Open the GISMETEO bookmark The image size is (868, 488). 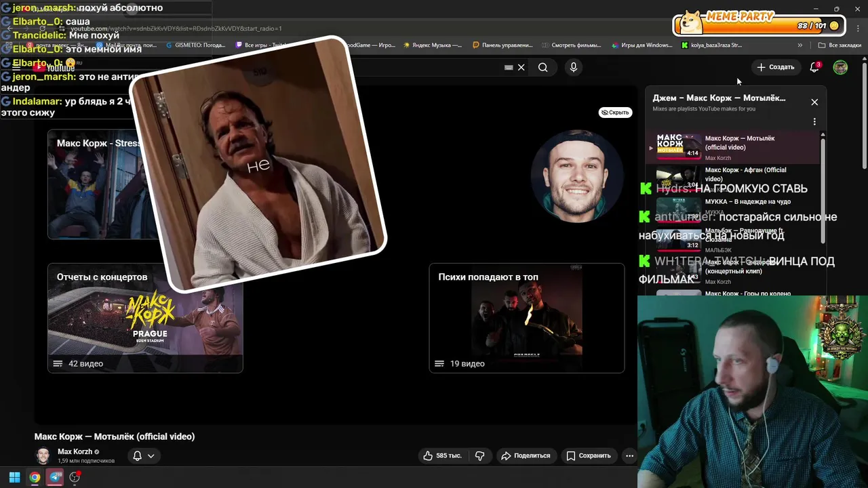point(195,45)
